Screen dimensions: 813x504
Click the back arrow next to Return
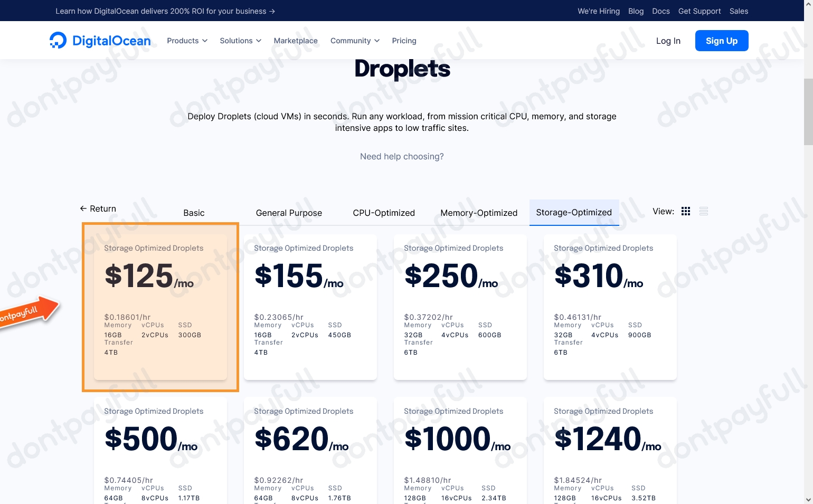click(83, 208)
